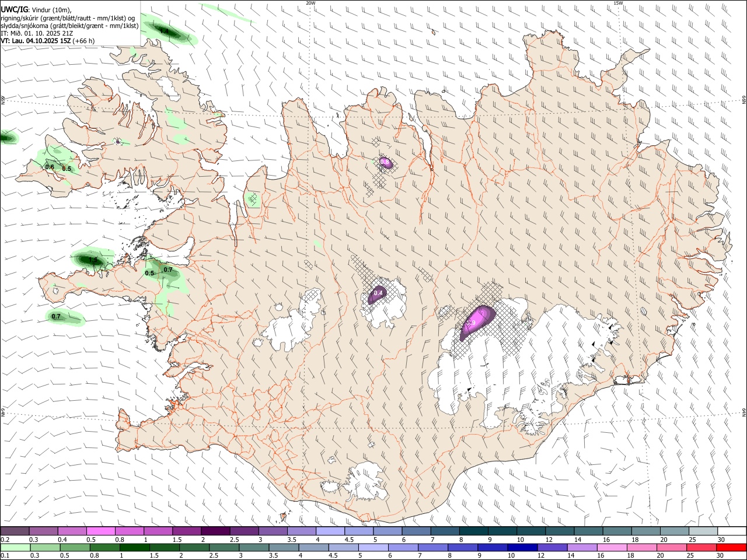This screenshot has width=747, height=560.
Task: Select the 'slydda/snjókoma (grátt/bleikt/grænt' legend line
Action: [69, 26]
